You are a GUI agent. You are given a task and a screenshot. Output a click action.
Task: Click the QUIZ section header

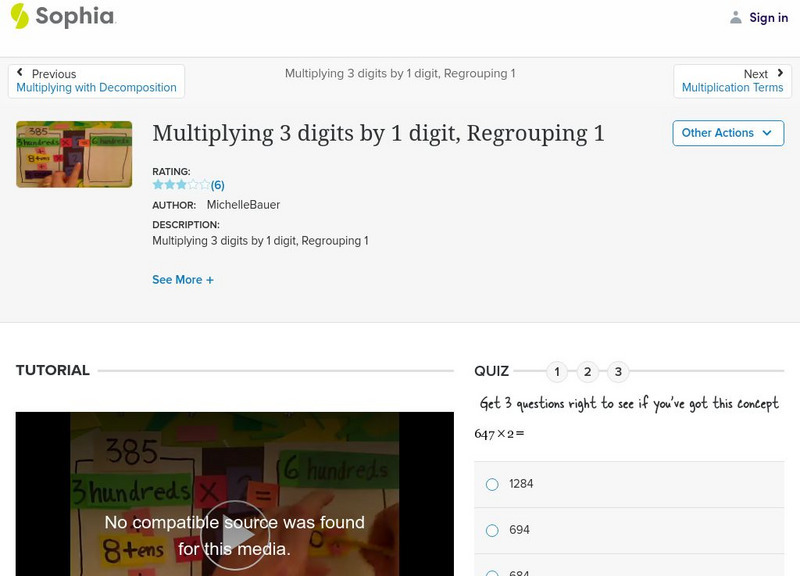pos(491,368)
